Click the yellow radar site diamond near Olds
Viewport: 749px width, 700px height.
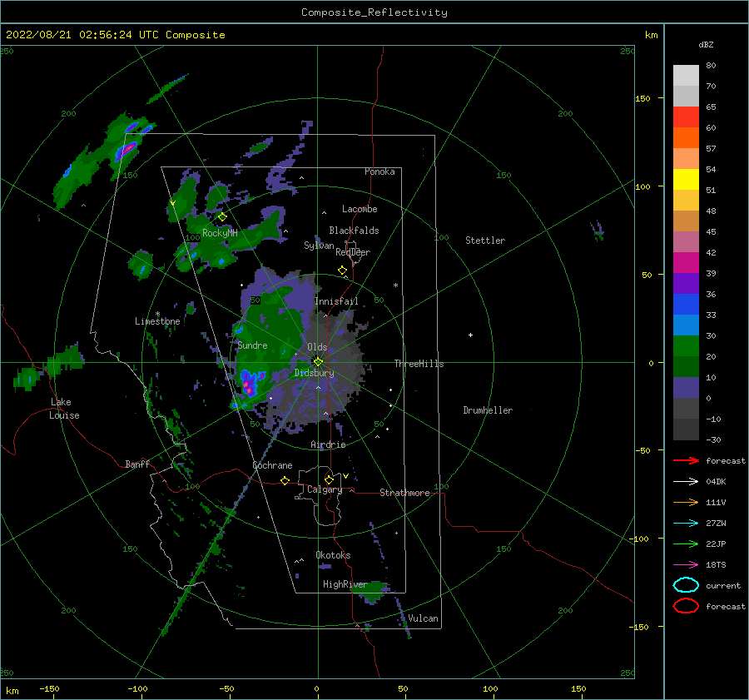coord(318,362)
